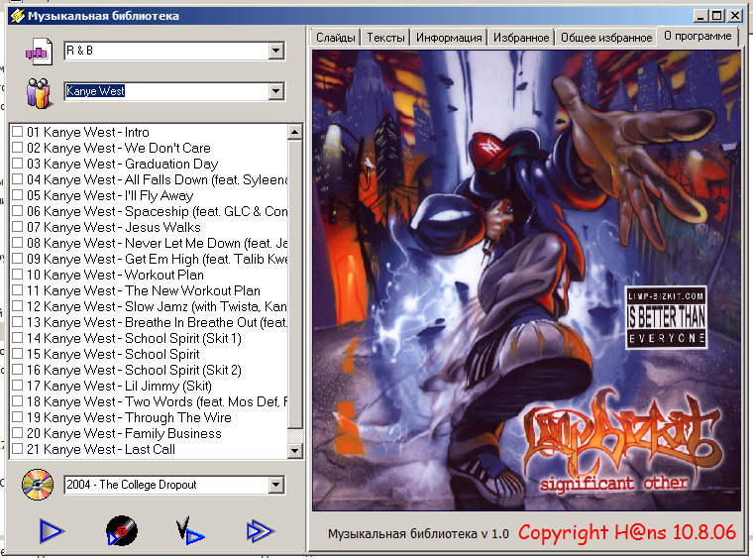Click the red Copyright H@ns 10.8.06 text
This screenshot has width=753, height=560.
(627, 532)
